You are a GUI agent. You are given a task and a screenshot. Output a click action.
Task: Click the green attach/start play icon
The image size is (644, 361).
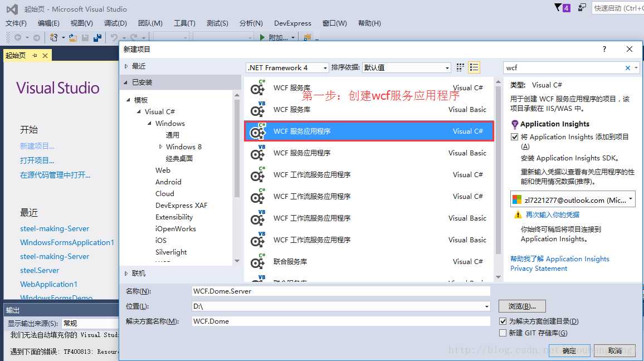tap(262, 37)
